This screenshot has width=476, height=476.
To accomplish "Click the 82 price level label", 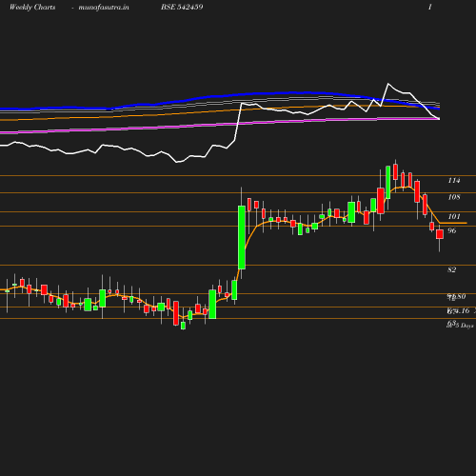I will 452,269.
